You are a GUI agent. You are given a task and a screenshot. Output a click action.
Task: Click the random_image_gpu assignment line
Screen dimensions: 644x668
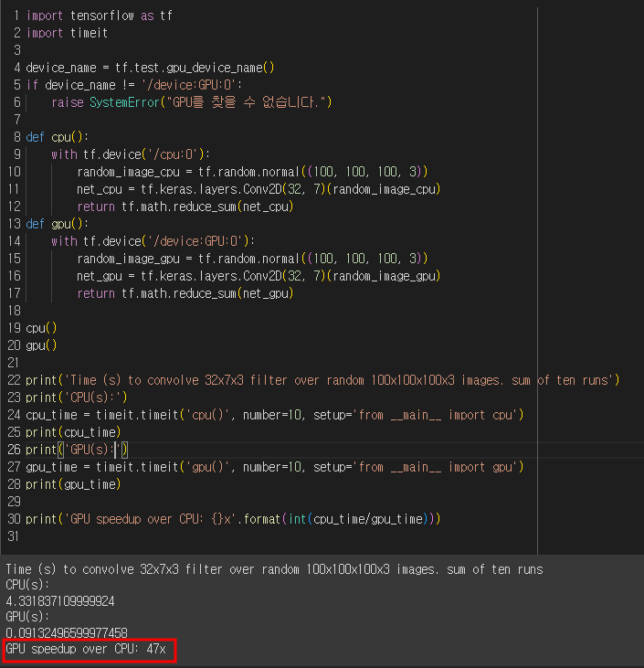[252, 259]
